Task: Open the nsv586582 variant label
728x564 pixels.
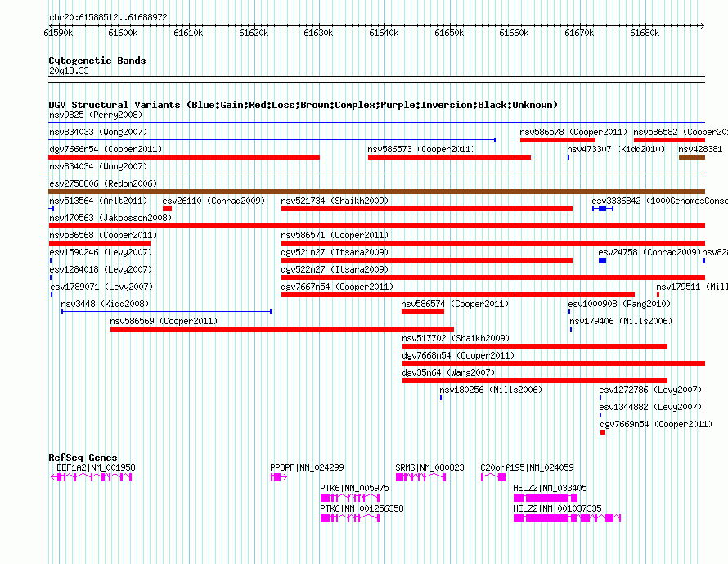Action: [681, 132]
